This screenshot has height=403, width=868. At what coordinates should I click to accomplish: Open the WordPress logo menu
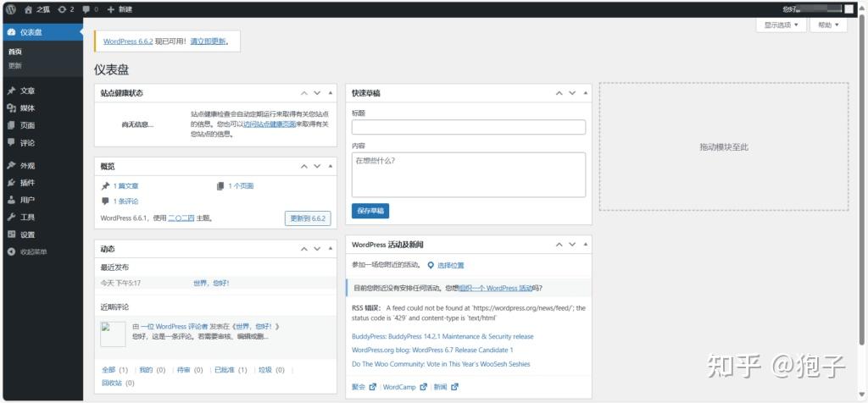click(11, 8)
